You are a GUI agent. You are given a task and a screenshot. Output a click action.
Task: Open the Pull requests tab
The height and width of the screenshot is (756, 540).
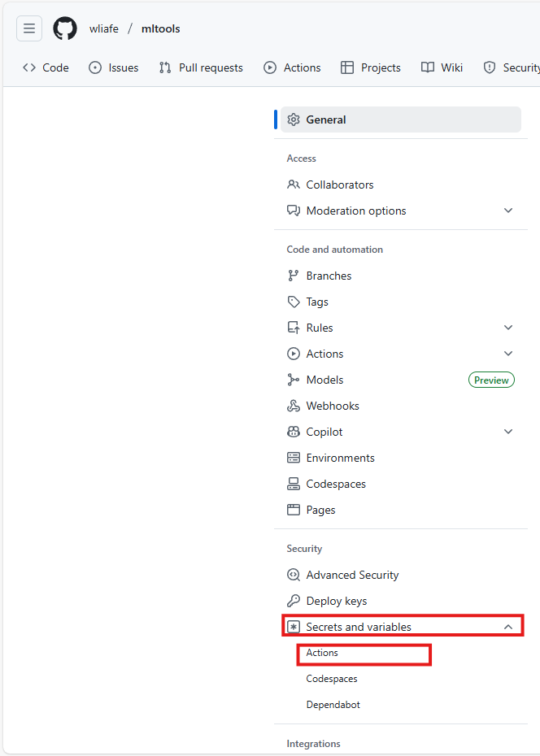[201, 67]
